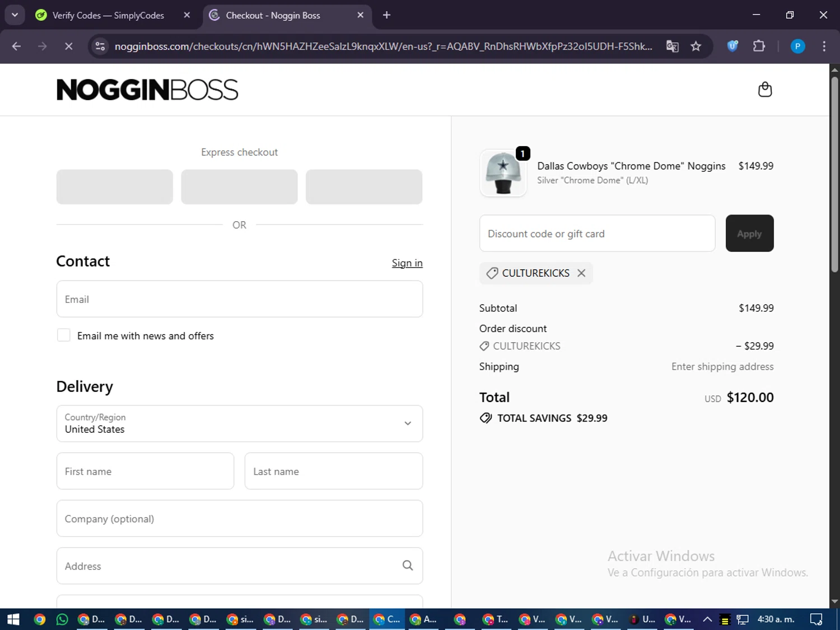Open WhatsApp from the taskbar
The image size is (840, 630).
62,619
